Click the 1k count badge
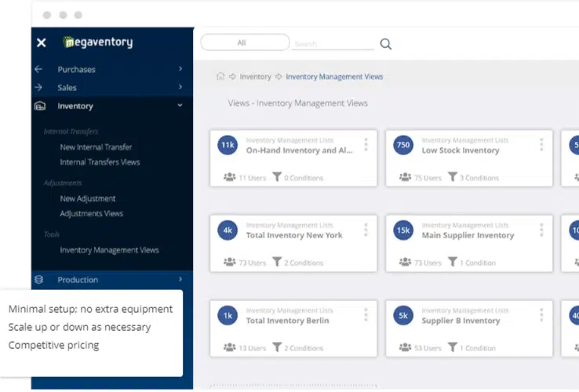This screenshot has width=579, height=392. click(x=228, y=316)
